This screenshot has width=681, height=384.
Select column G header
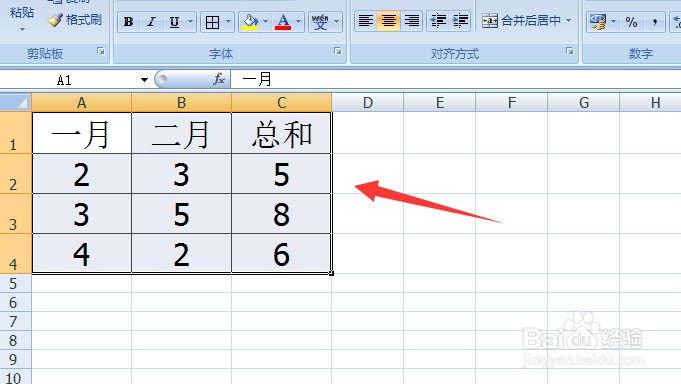click(584, 103)
